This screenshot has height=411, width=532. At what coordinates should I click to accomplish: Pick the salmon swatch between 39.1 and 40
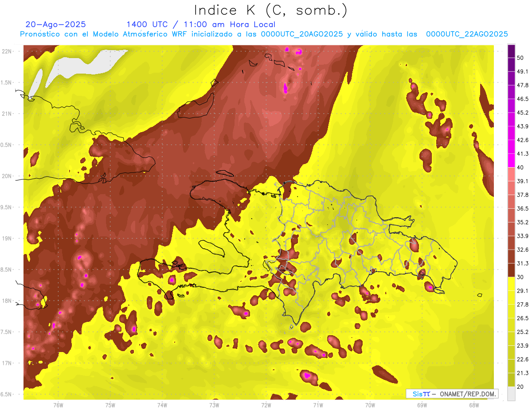[x=511, y=174]
